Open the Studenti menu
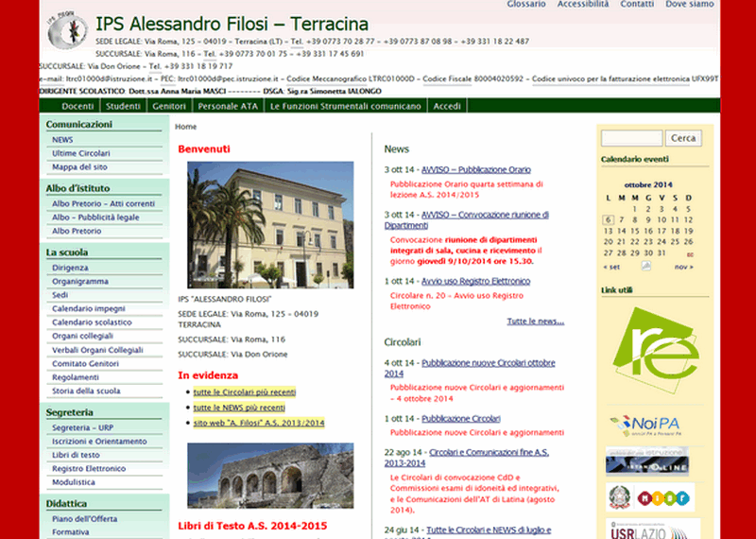Viewport: 756px width, 539px height. (x=123, y=106)
